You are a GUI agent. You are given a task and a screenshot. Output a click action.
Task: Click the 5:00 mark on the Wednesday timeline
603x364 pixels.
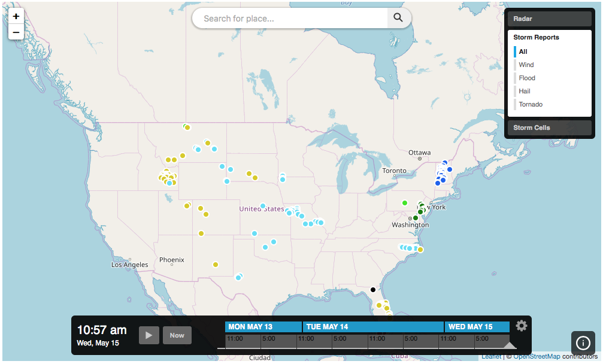483,338
